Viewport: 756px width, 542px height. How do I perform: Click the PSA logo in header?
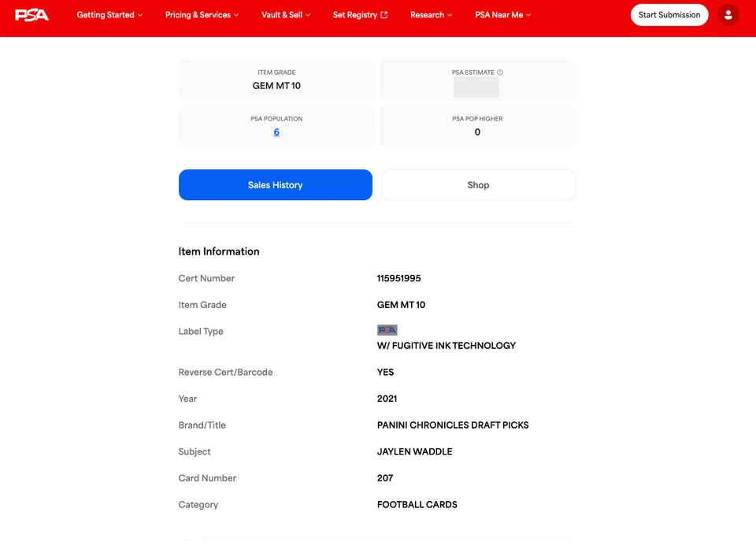(x=31, y=15)
